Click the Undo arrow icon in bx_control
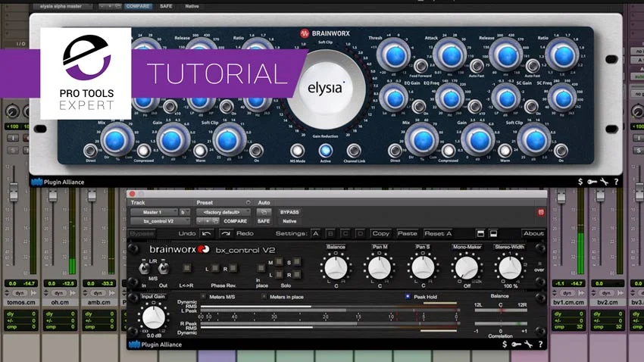The image size is (644, 362). tap(207, 233)
